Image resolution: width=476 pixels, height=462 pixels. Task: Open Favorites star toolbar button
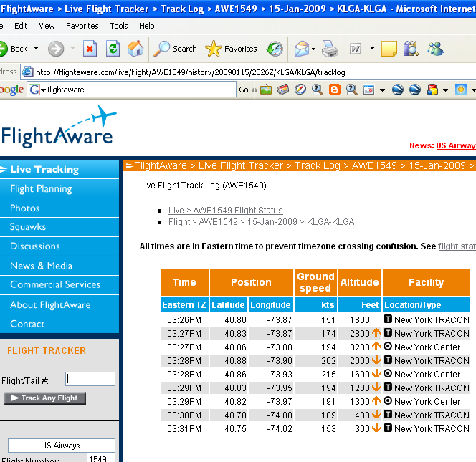tap(231, 49)
